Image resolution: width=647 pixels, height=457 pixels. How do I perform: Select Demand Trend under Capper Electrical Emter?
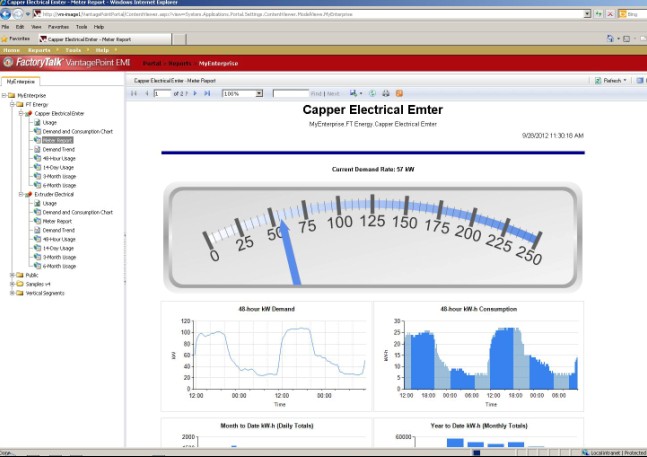[x=58, y=149]
